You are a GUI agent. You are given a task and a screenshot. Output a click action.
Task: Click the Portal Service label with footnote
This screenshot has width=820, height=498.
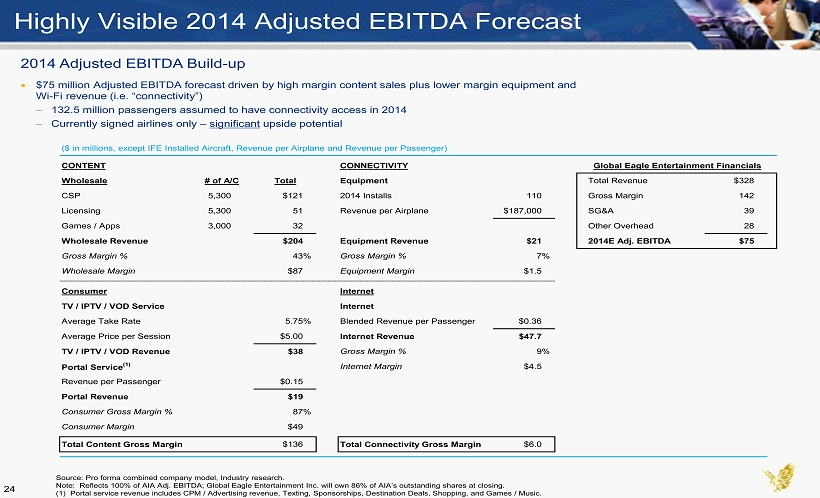pos(92,366)
